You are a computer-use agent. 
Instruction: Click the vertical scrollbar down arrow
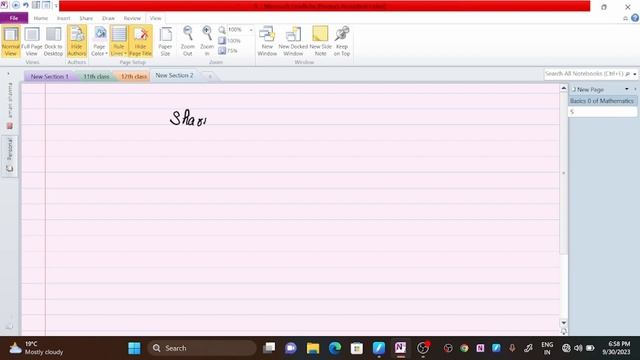pos(564,322)
